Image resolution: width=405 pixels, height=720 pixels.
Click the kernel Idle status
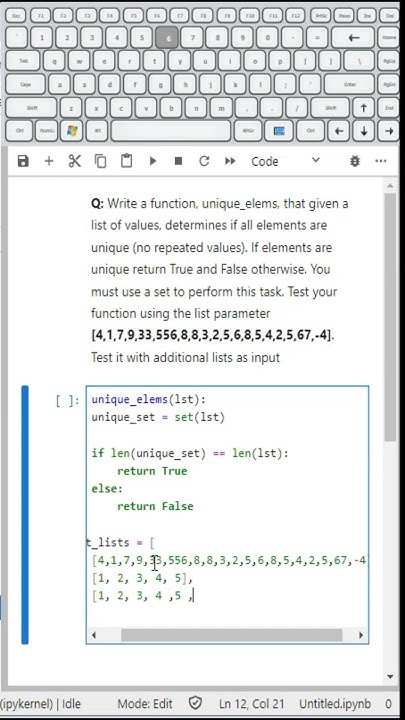pos(40,703)
